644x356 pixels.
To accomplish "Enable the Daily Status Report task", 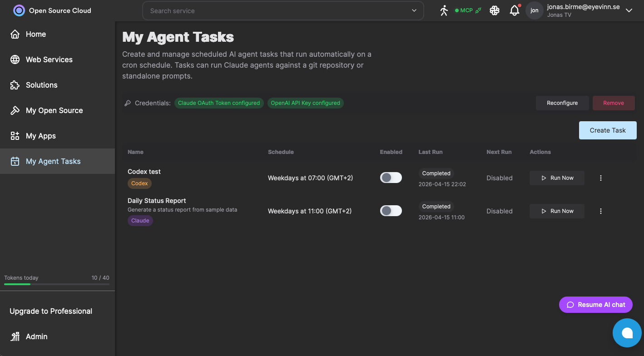I will tap(391, 211).
